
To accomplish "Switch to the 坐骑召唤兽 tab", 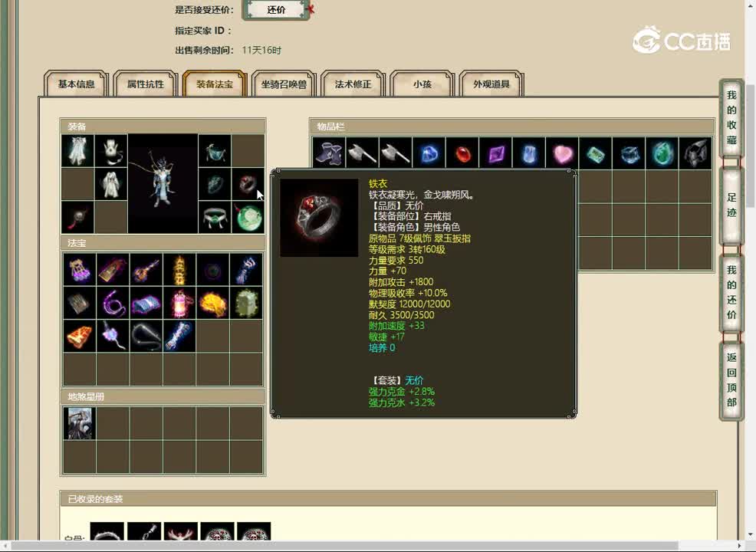I will tap(284, 84).
